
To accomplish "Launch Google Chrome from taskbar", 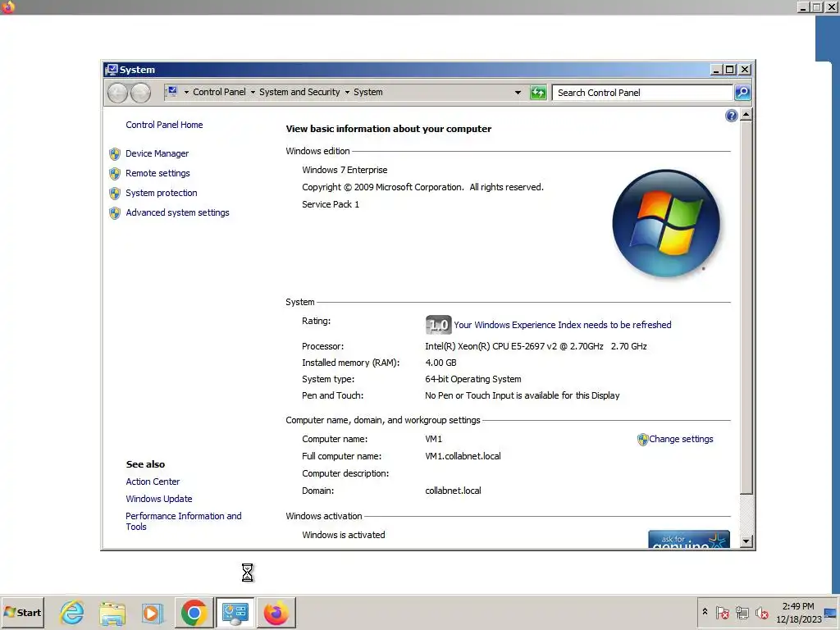I will pyautogui.click(x=194, y=613).
